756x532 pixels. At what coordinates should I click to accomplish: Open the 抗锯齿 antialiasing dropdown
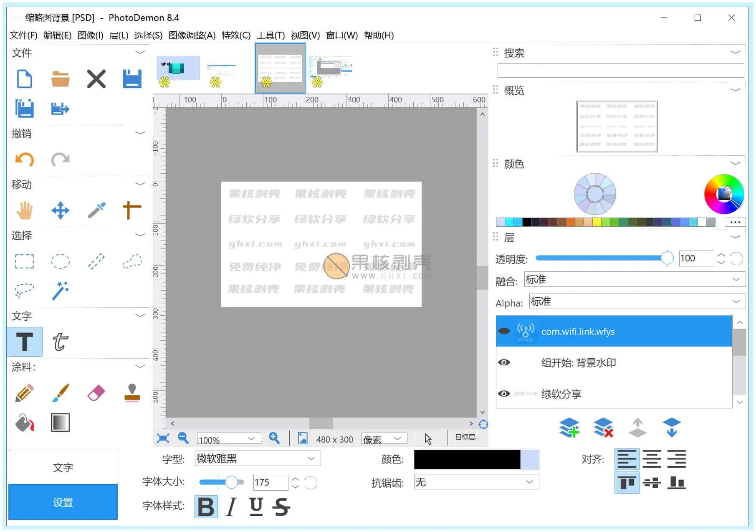(x=476, y=482)
